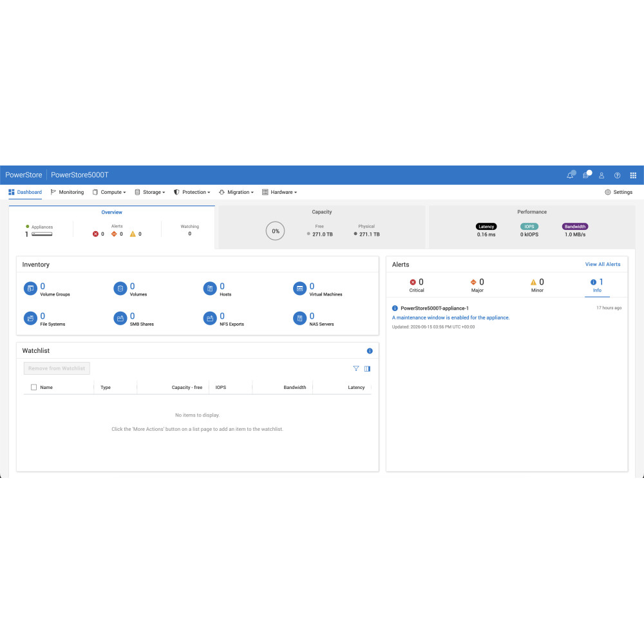Click info icon beside PowerStore5000T-appliance-1 alert
This screenshot has height=644, width=644.
coord(395,308)
